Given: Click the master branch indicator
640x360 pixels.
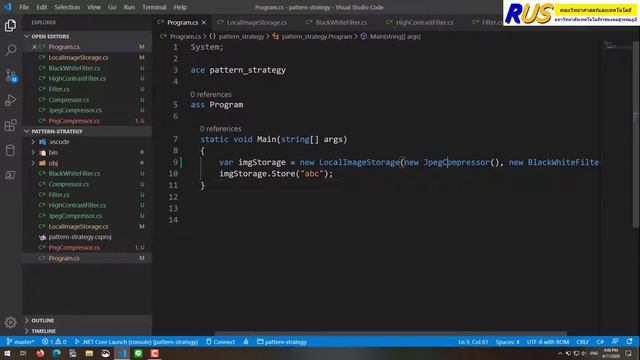Looking at the screenshot, I should (x=20, y=342).
